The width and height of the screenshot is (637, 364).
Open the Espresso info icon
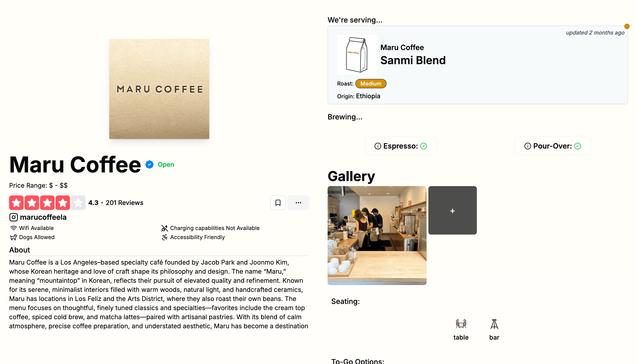click(x=378, y=146)
